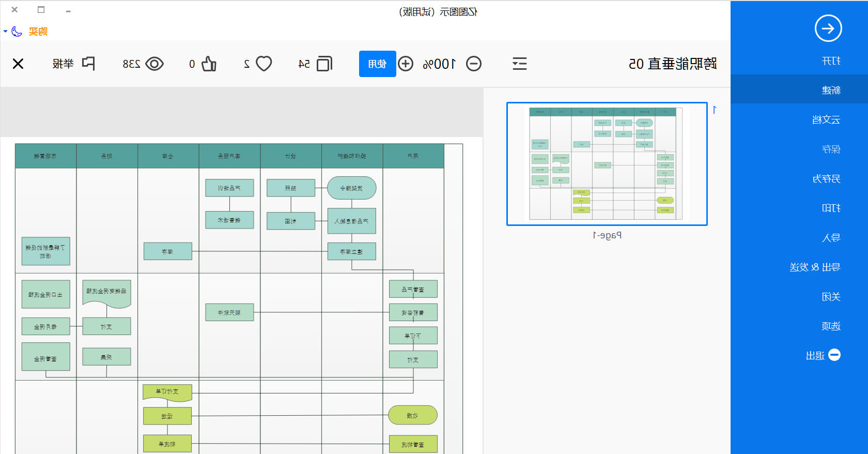Viewport: 868px width, 454px height.
Task: Open the 打开 (Open) menu item
Action: pyautogui.click(x=831, y=61)
